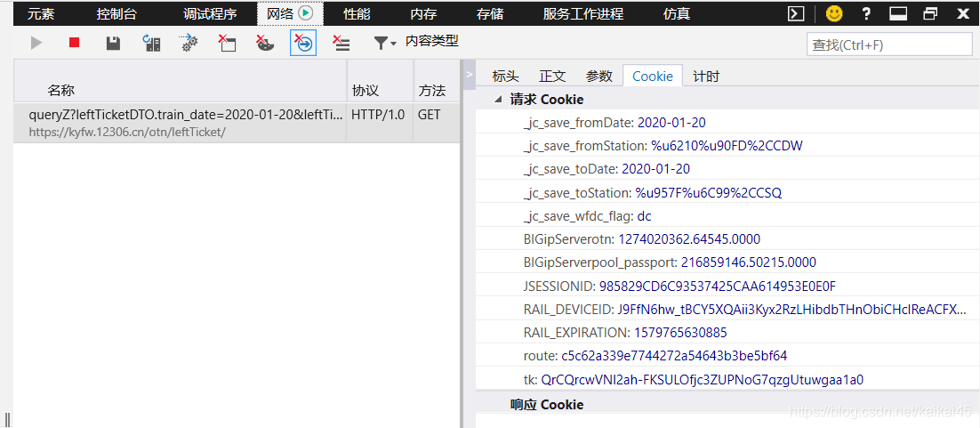Export captured traffic with the save icon

[x=113, y=43]
